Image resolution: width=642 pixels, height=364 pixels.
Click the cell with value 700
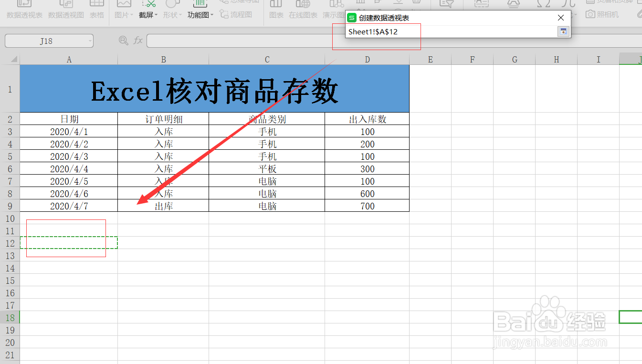click(x=367, y=206)
